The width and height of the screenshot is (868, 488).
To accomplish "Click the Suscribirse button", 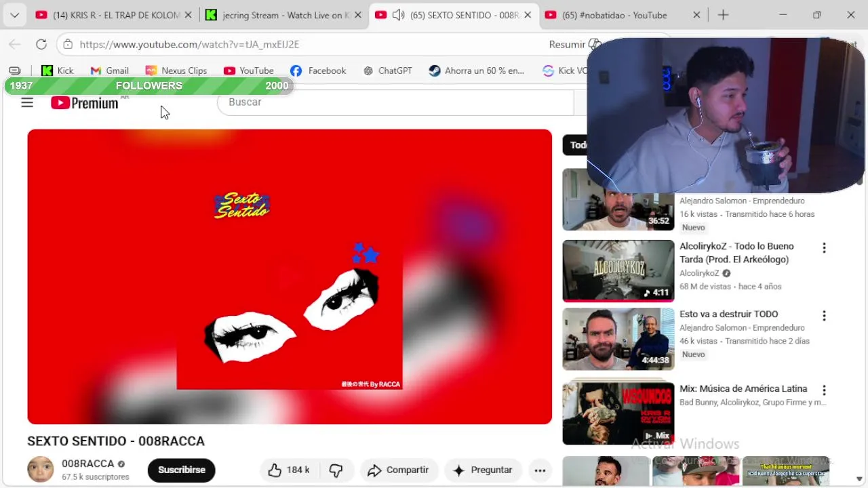I will pos(182,470).
